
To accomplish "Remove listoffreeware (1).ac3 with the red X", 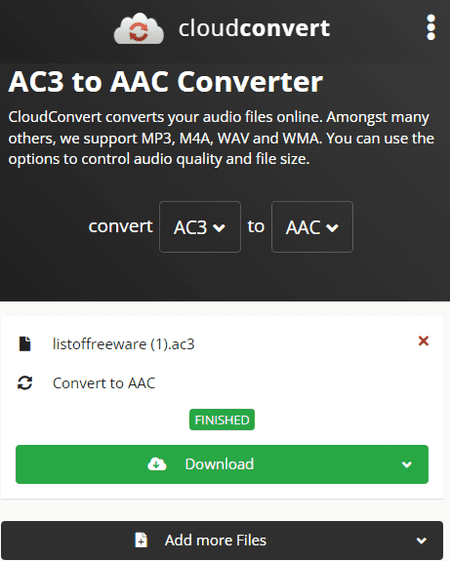I will click(424, 341).
